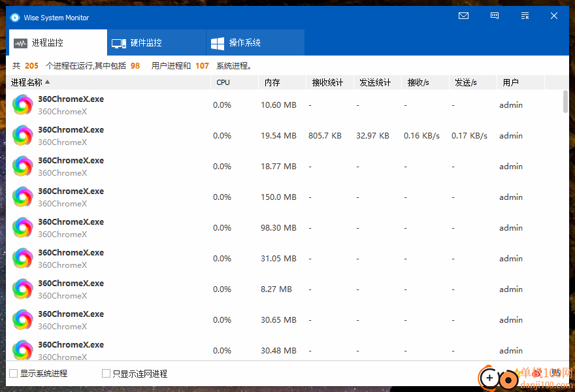575x392 pixels.
Task: Click send rate 0.17 KB/s
Action: coord(469,136)
